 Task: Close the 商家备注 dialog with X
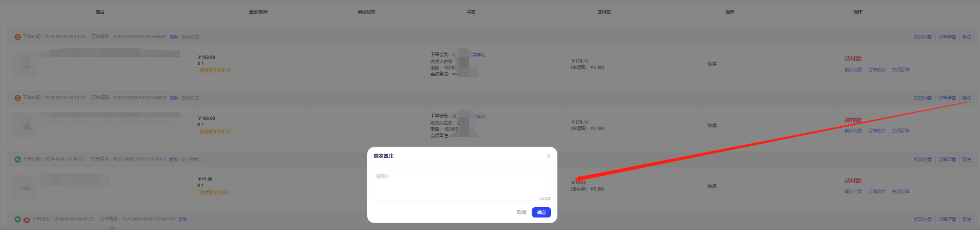click(548, 156)
